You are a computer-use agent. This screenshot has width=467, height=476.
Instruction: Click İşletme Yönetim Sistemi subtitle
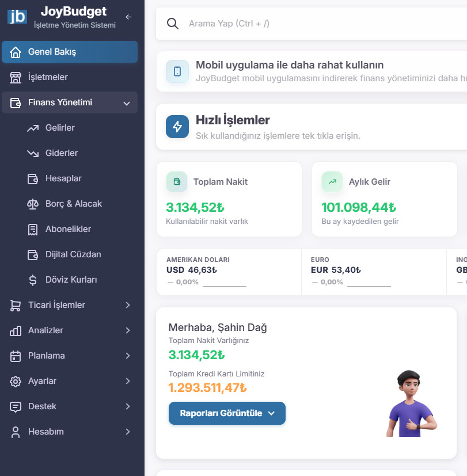tap(75, 25)
